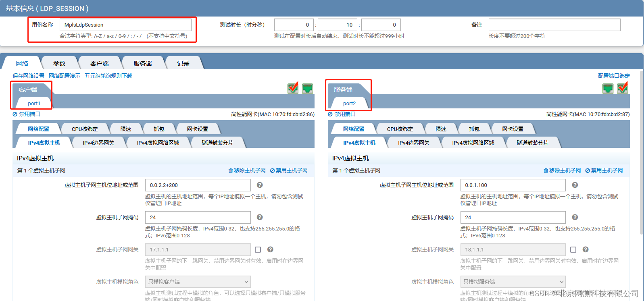644x301 pixels.
Task: Click the test duration seconds field
Action: [381, 25]
